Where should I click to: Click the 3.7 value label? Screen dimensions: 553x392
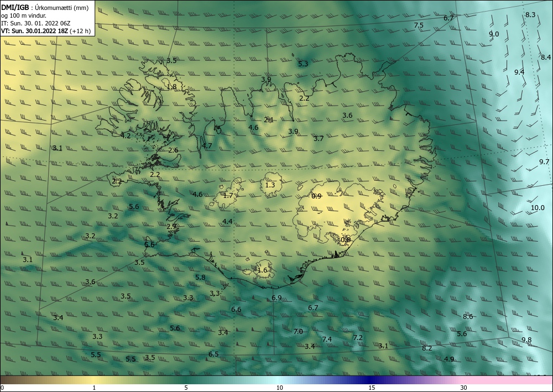tap(319, 139)
